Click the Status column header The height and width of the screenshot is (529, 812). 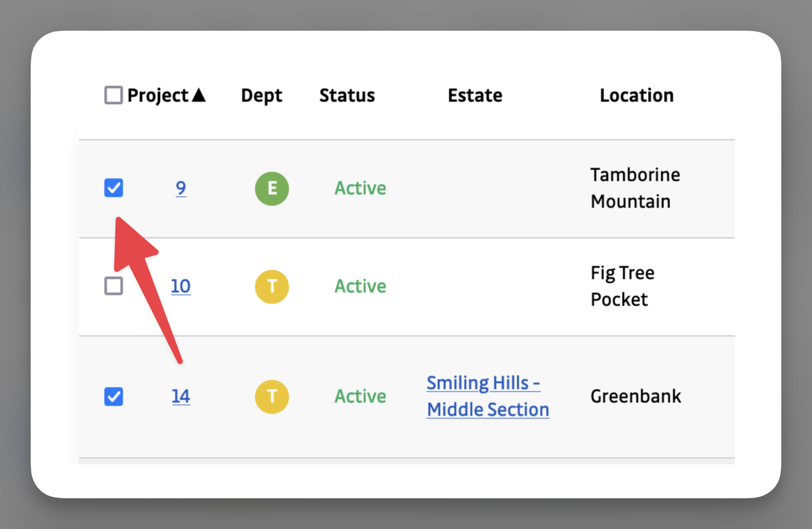coord(347,95)
